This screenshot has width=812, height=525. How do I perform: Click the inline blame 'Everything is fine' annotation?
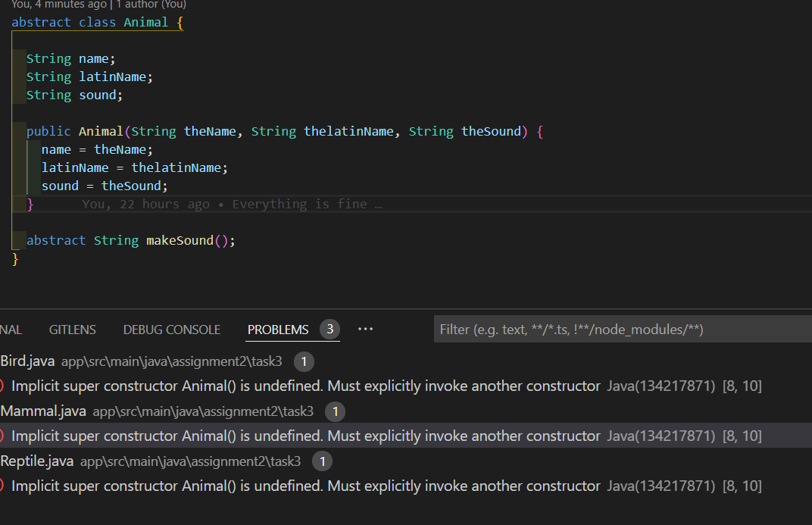point(232,205)
